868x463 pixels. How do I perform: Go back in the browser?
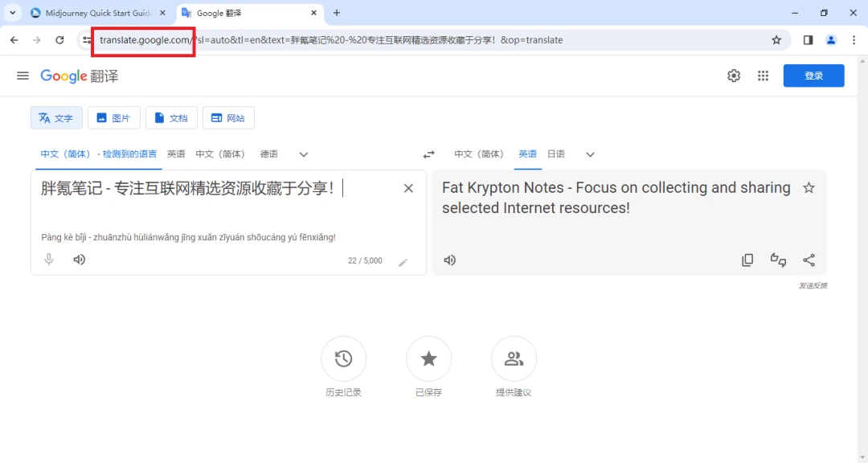14,40
